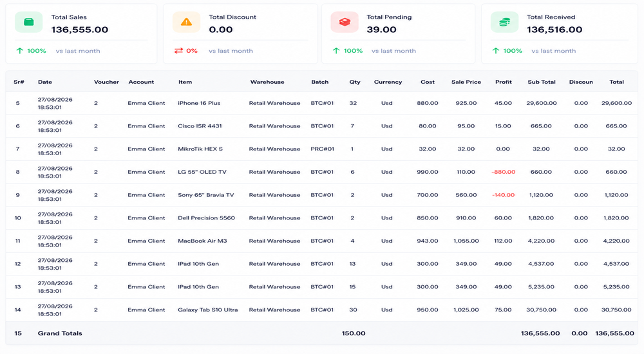Click the Warehouse column header
Image resolution: width=644 pixels, height=354 pixels.
tap(267, 82)
